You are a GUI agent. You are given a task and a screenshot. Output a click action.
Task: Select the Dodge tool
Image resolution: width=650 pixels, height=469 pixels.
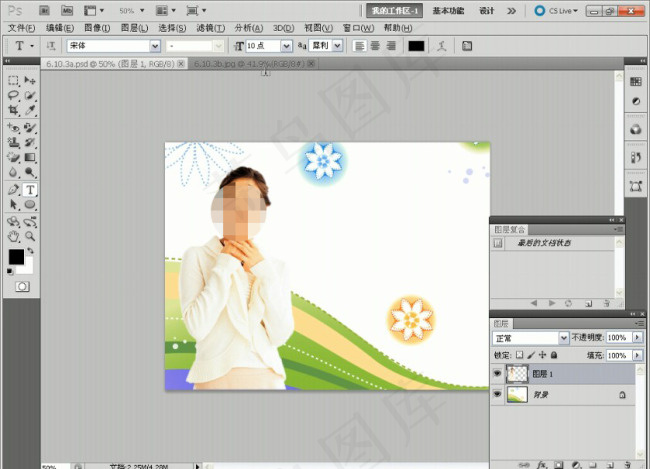[30, 172]
